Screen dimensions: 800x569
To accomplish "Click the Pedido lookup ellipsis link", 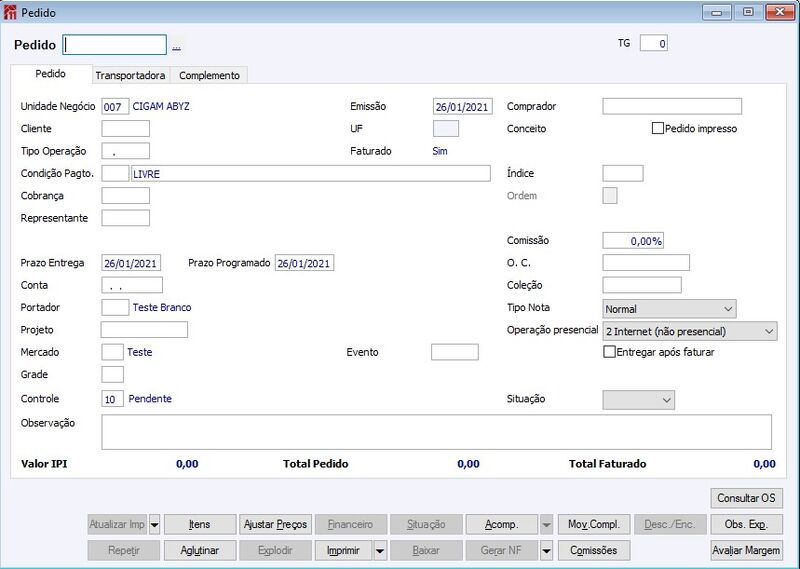I will (176, 47).
